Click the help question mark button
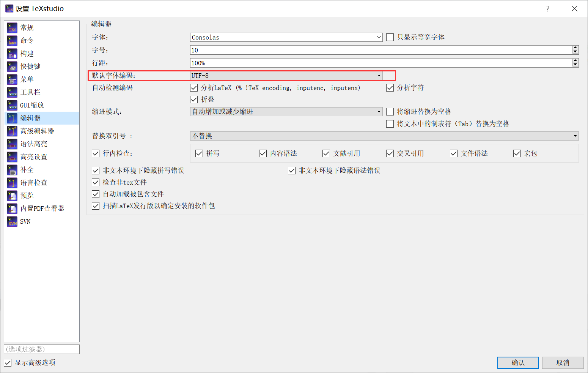 coord(548,9)
